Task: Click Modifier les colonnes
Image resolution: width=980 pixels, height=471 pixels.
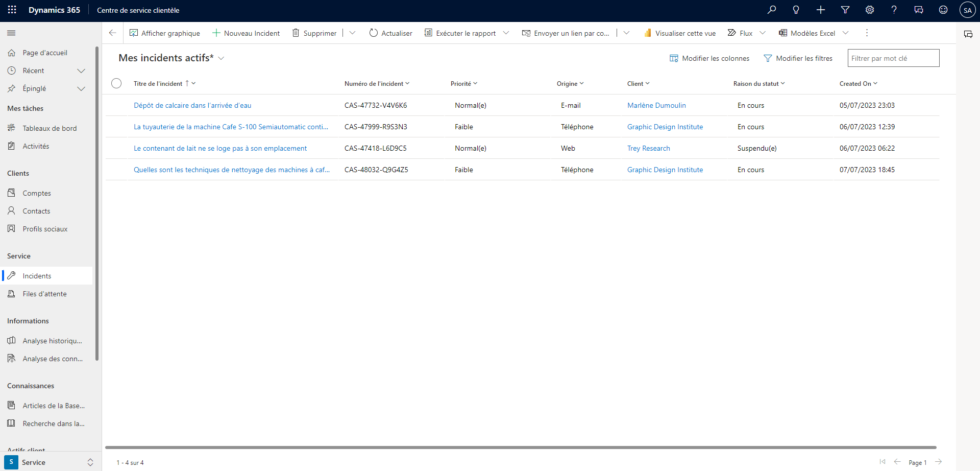Action: (x=709, y=58)
